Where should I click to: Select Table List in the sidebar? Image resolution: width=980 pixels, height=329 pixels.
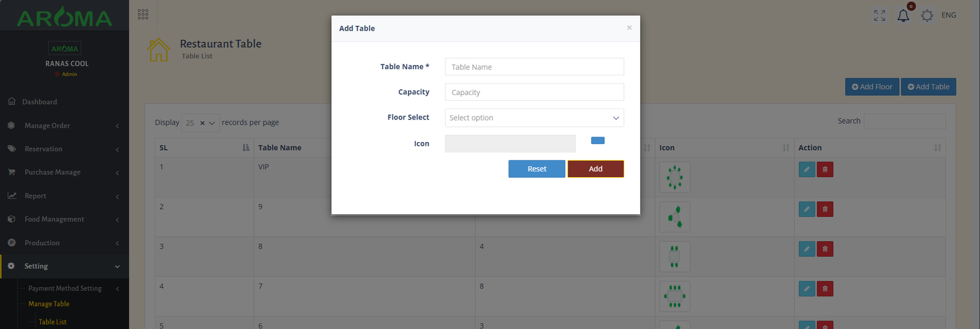[x=53, y=322]
